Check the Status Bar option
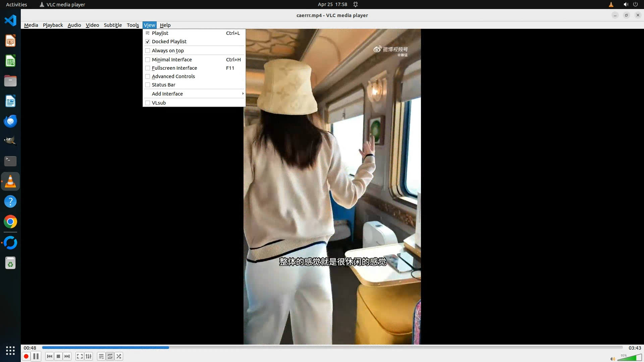Viewport: 644px width, 362px height. pos(163,85)
